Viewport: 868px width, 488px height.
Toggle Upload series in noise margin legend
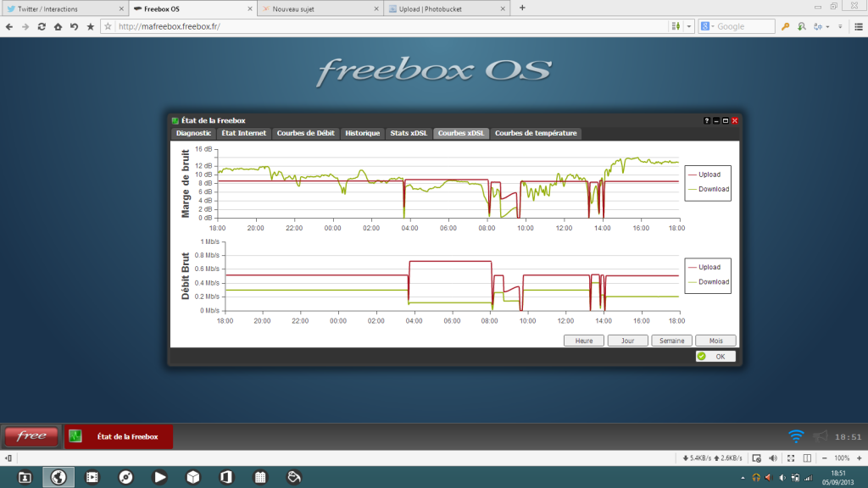coord(704,175)
